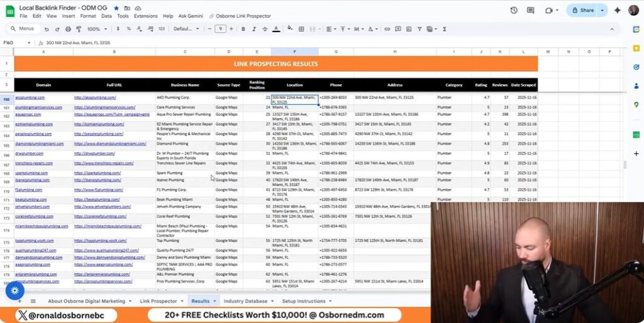
Task: Click the redo arrow in the toolbar
Action: 57,29
